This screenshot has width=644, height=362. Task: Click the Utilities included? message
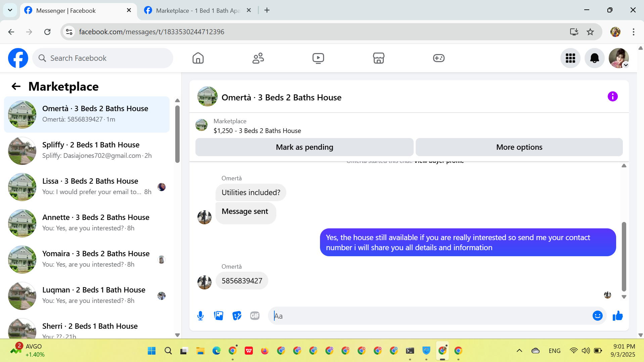[251, 192]
